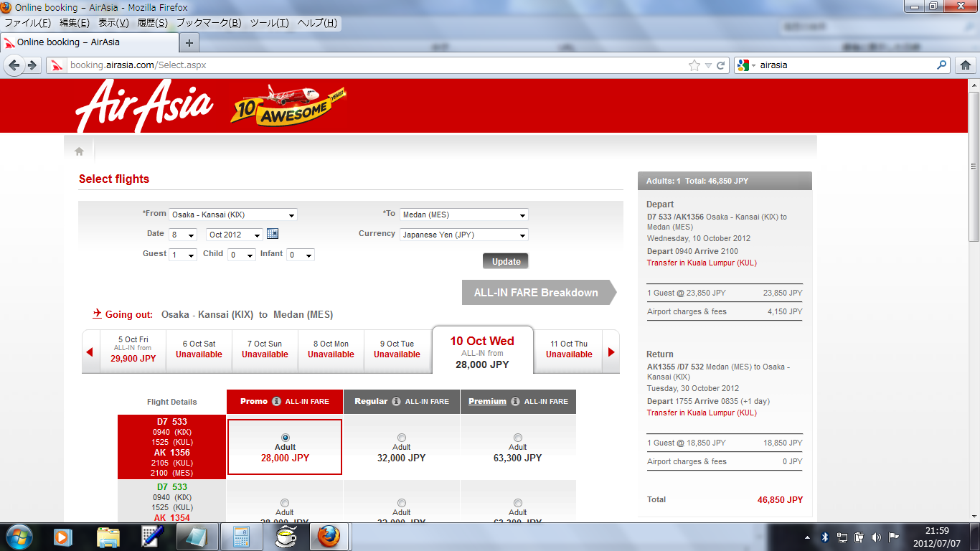Show hidden tray icons arrow
The image size is (980, 551).
pyautogui.click(x=808, y=537)
